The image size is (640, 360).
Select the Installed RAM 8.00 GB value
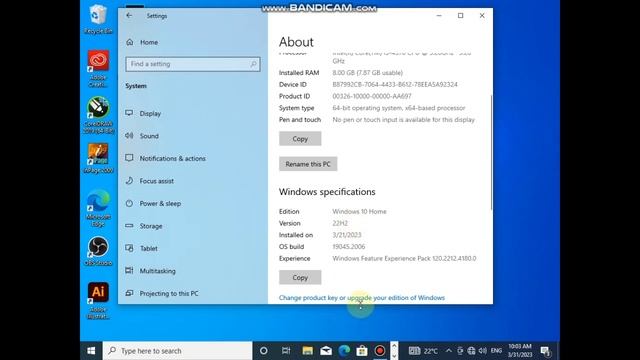(367, 73)
